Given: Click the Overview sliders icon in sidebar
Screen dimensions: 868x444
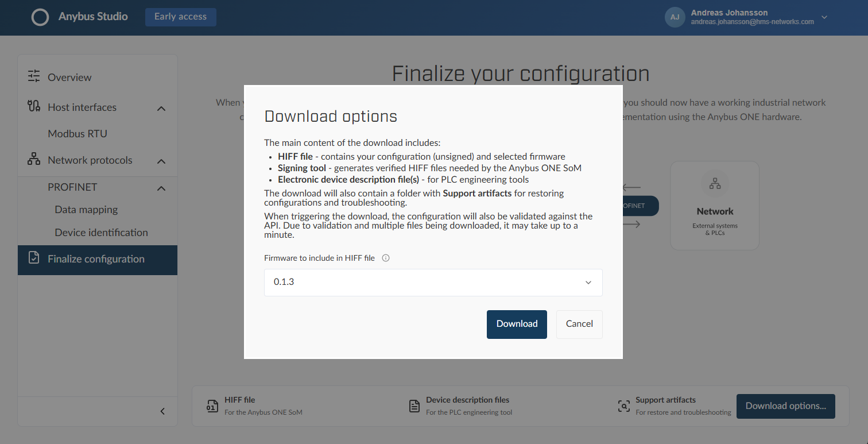Looking at the screenshot, I should pyautogui.click(x=34, y=76).
